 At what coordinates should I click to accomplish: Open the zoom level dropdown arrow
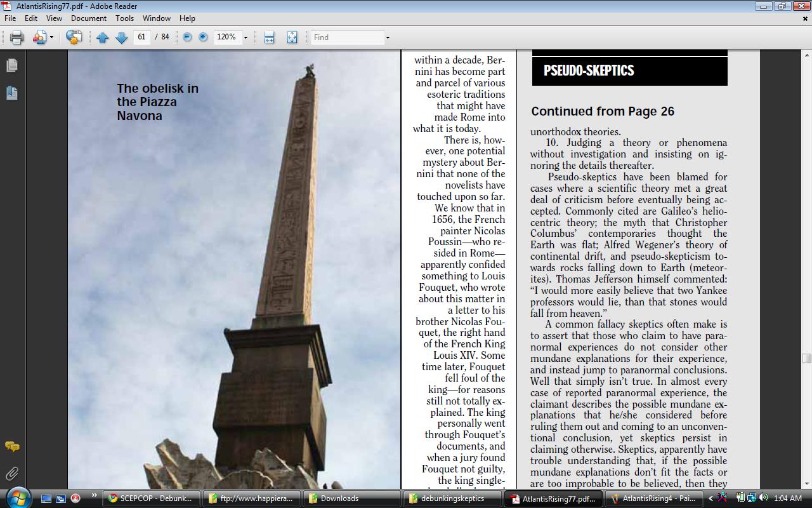click(246, 37)
